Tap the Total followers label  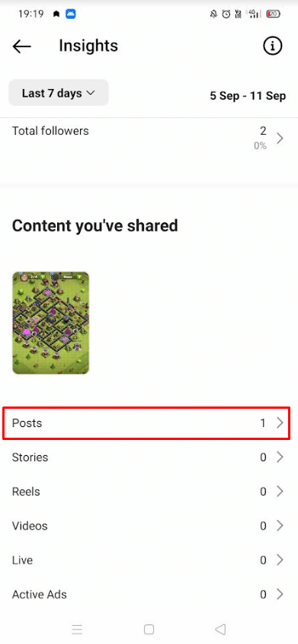[50, 131]
